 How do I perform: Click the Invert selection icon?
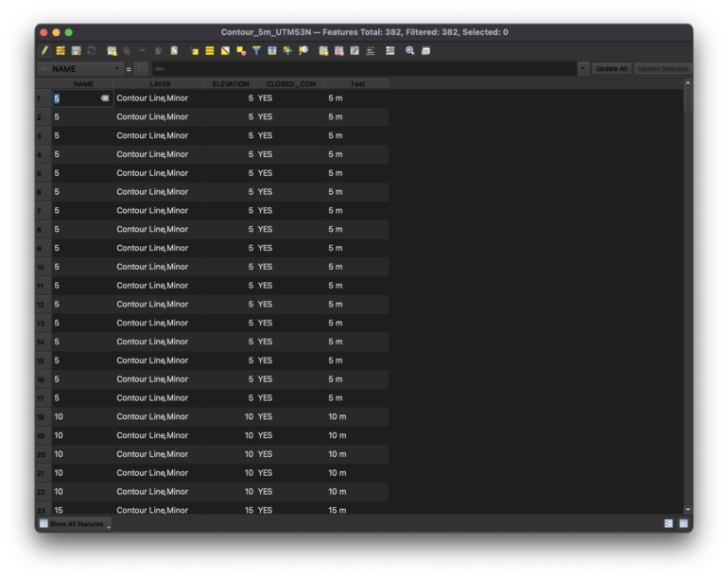225,50
